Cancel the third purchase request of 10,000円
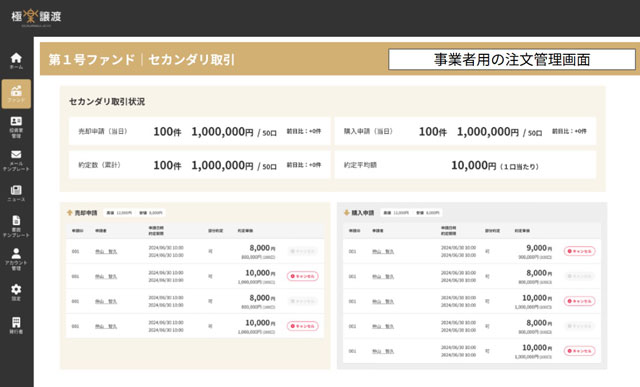This screenshot has width=640, height=387. point(580,301)
